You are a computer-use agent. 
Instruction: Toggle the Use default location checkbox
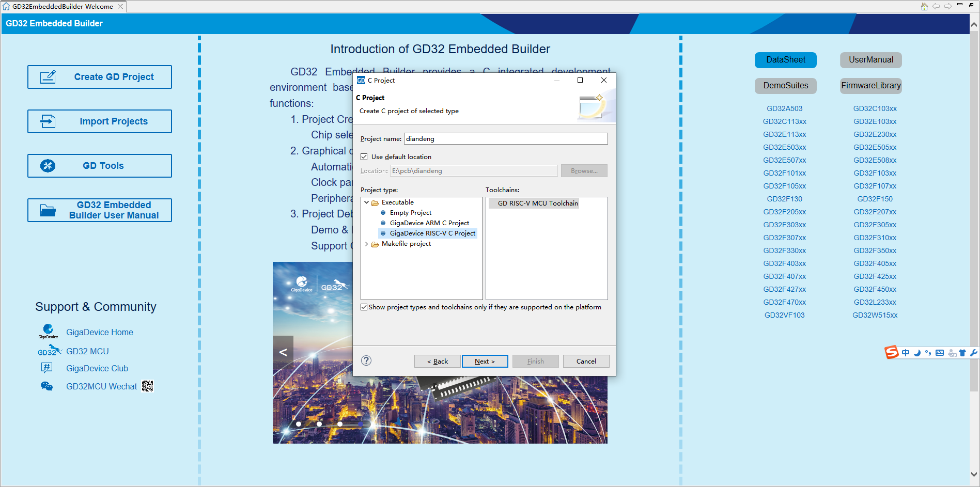coord(364,156)
